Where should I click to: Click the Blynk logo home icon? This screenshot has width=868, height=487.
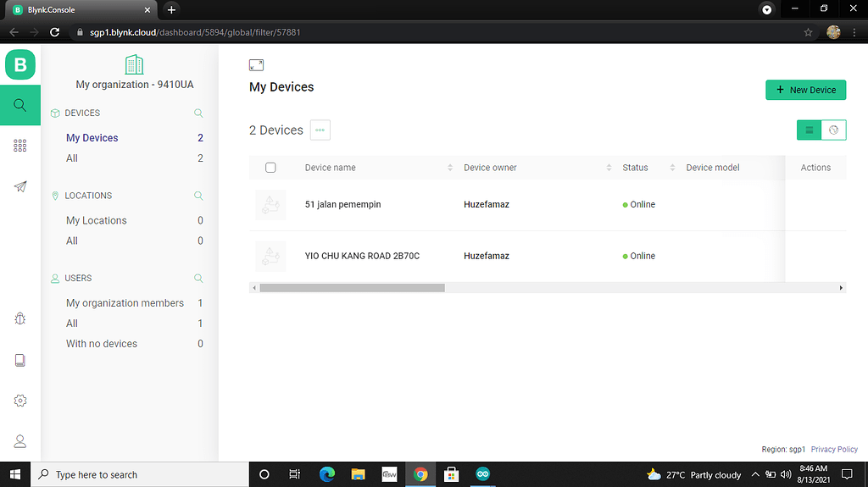(20, 64)
